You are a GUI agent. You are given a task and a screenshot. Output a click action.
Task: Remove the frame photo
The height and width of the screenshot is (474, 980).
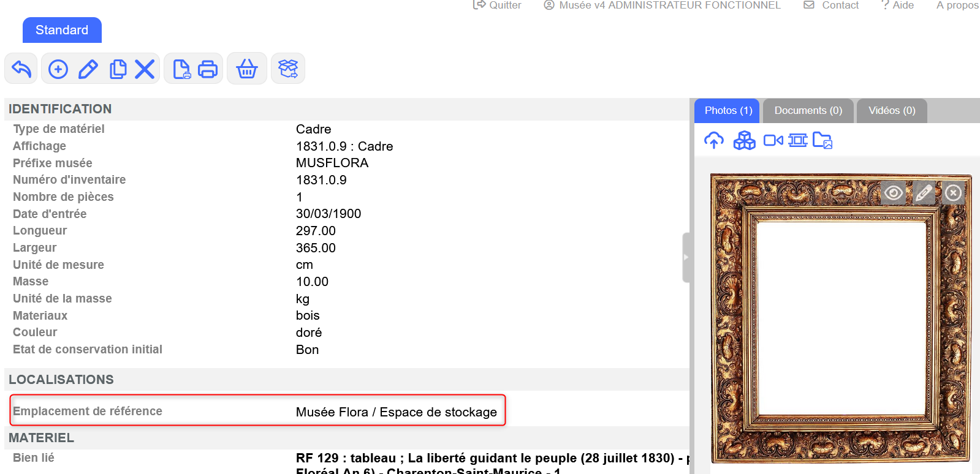953,193
